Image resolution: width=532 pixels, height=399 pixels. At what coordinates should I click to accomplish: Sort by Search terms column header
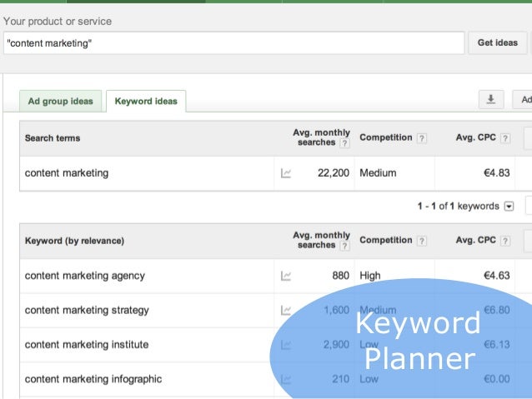[x=53, y=138]
